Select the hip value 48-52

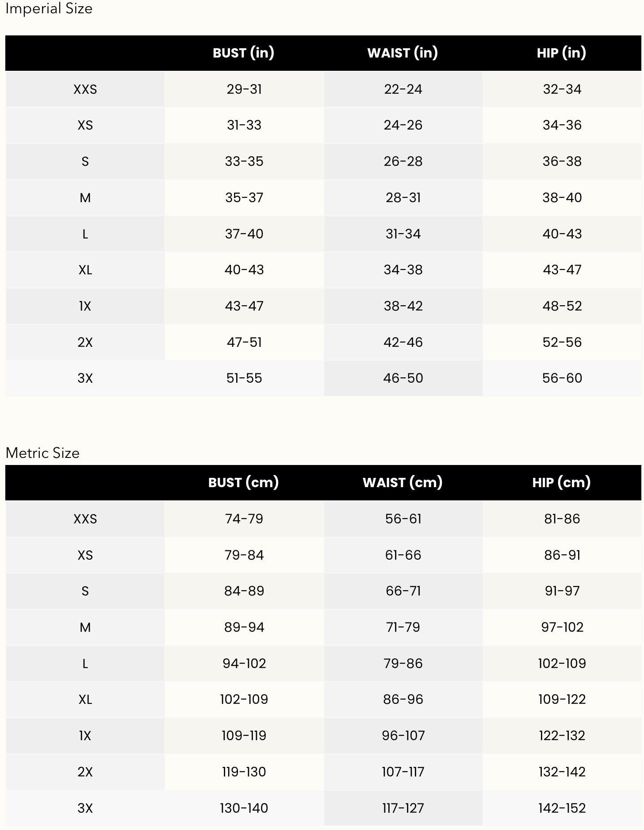click(x=562, y=306)
